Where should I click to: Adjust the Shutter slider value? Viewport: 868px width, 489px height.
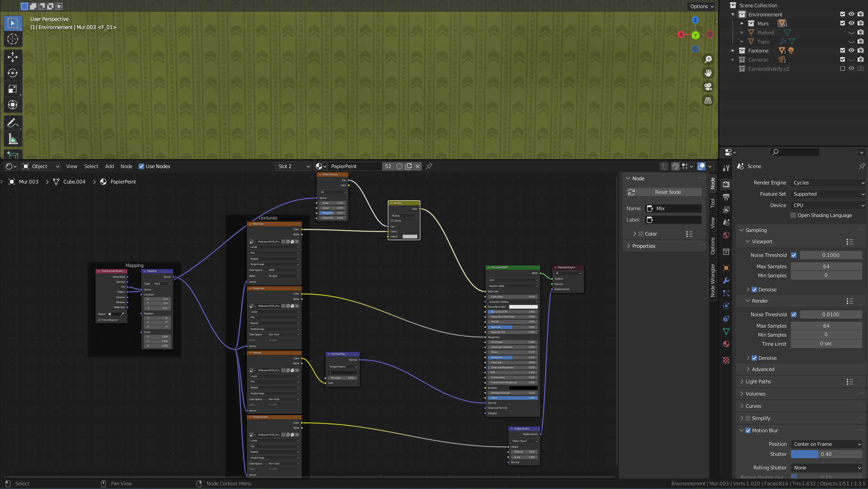pyautogui.click(x=826, y=454)
